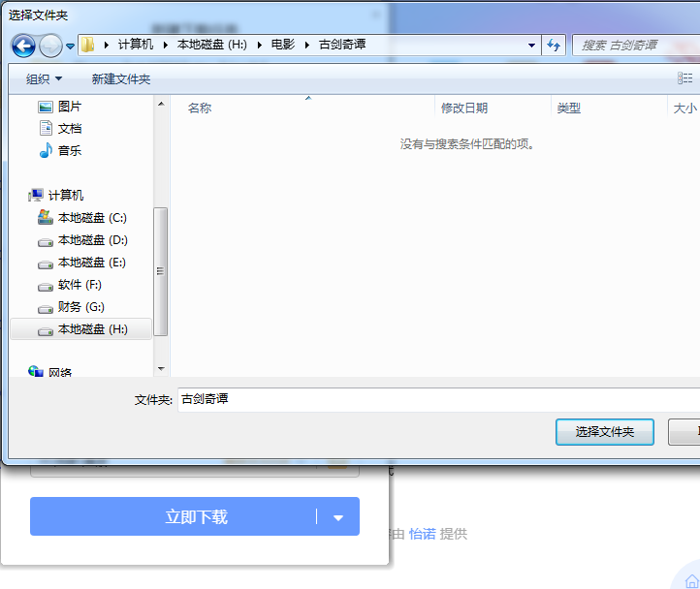Sort by the 大小 column header
The height and width of the screenshot is (589, 700).
tap(684, 108)
